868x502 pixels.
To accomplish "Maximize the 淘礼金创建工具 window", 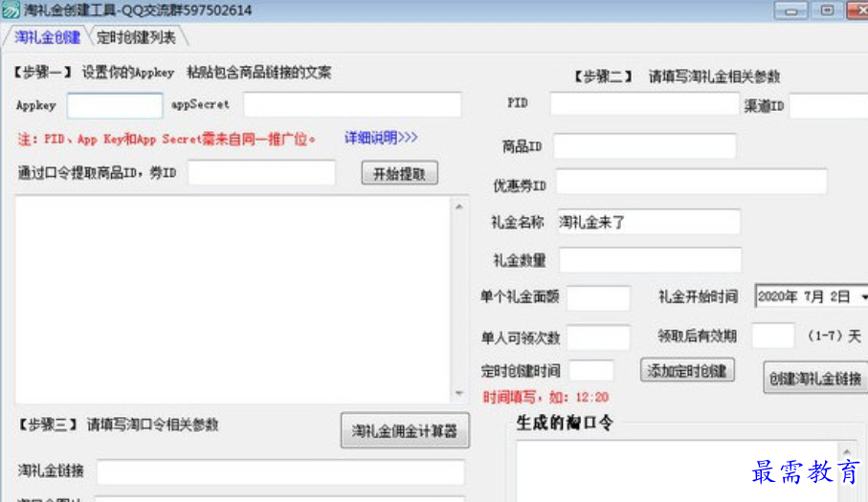I will (827, 11).
